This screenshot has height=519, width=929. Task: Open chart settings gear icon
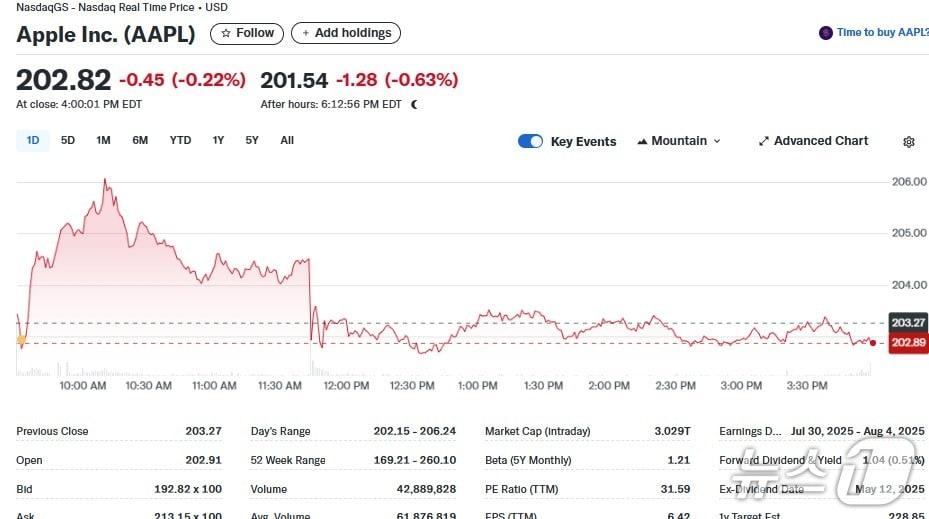click(x=908, y=142)
